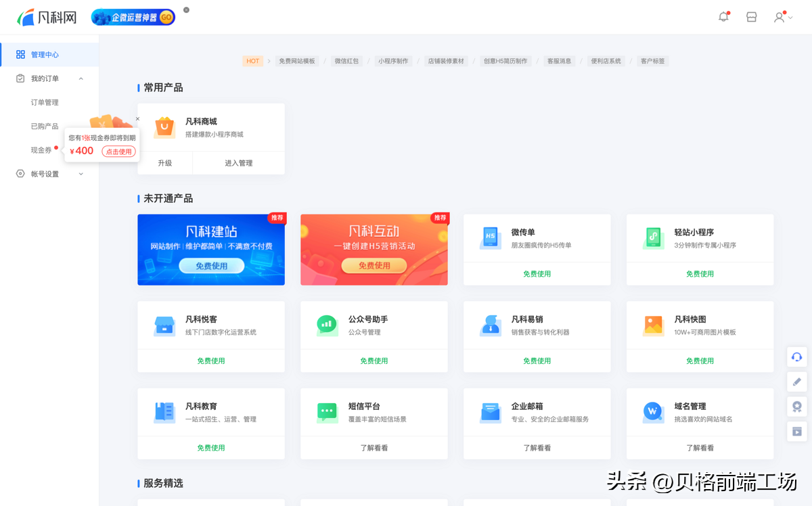Click the 帐号设置 gear icon

[20, 174]
